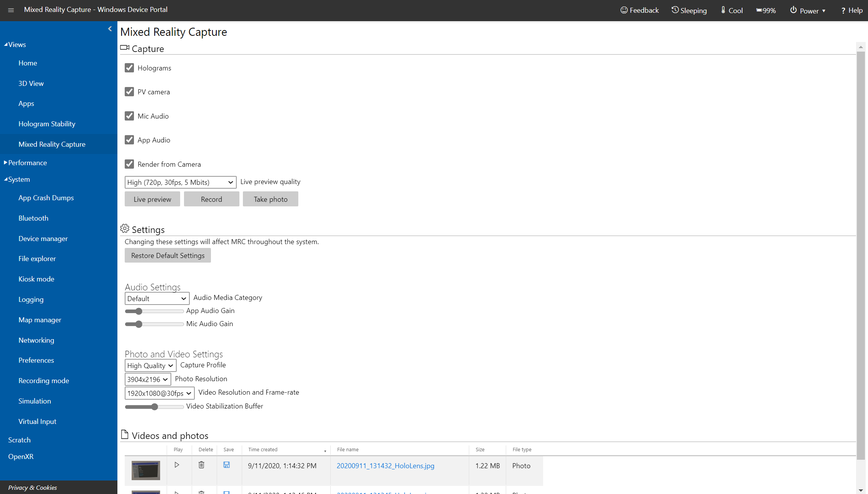Click the Take photo button
Screen dimensions: 868x494
(270, 199)
